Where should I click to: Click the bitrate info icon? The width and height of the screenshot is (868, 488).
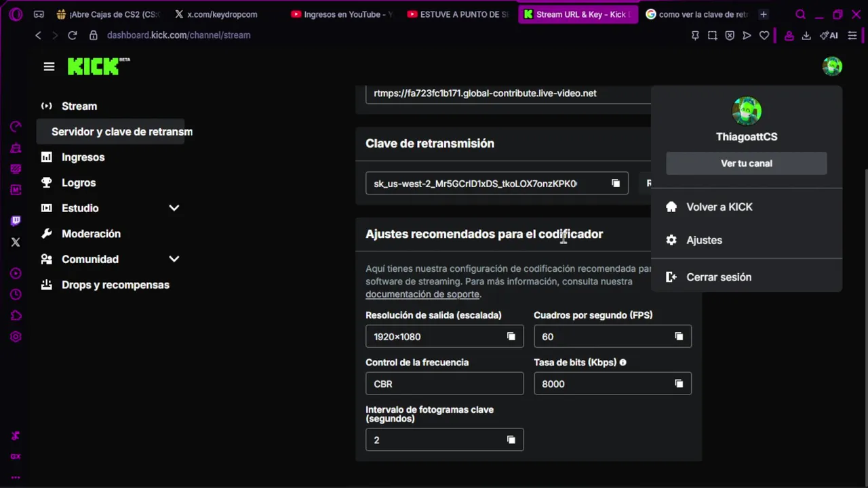623,363
